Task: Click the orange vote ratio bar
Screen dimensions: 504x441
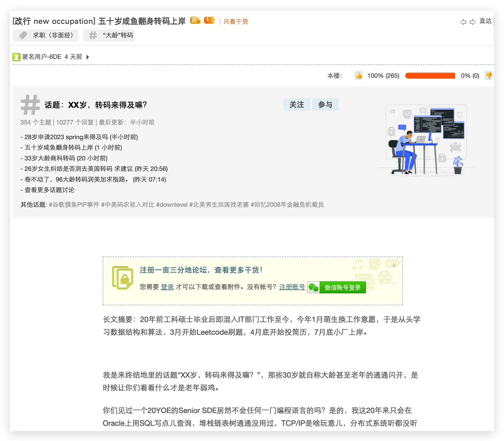Action: click(430, 76)
